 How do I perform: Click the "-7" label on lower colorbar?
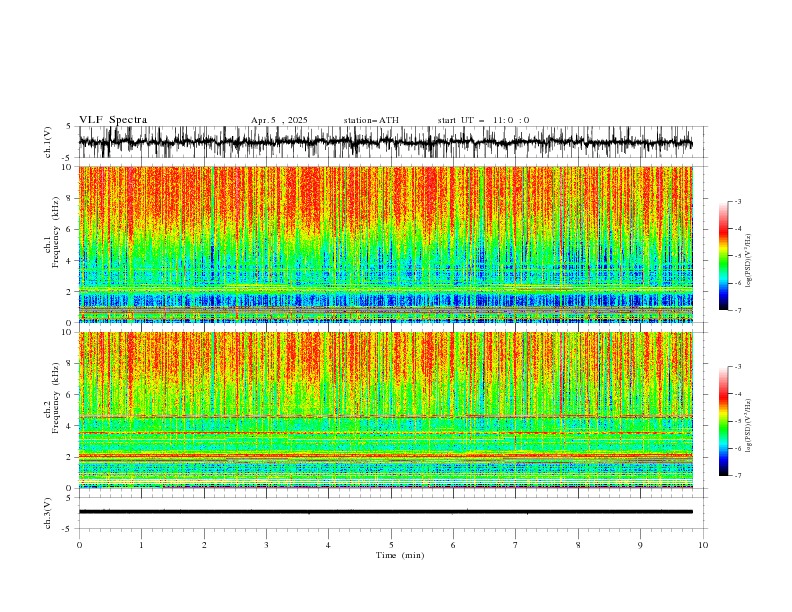click(738, 476)
